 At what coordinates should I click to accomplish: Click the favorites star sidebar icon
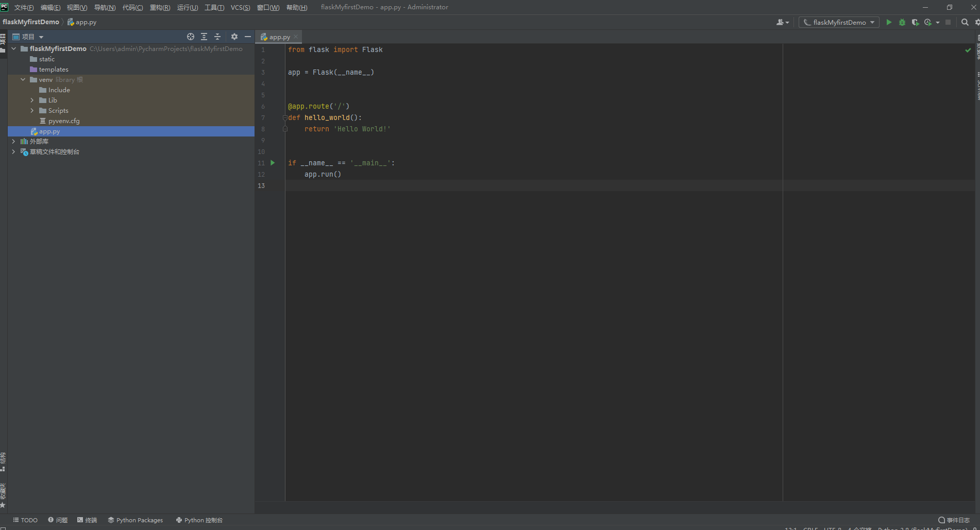pyautogui.click(x=3, y=505)
